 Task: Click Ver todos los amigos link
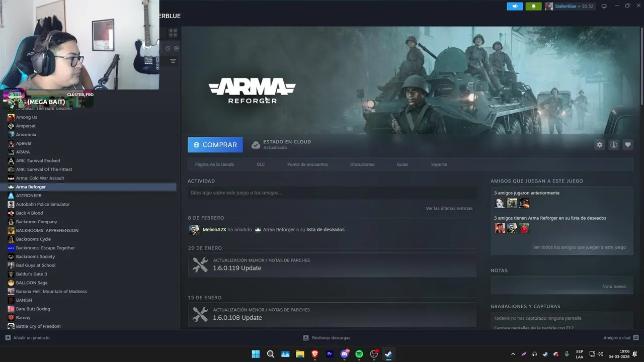580,247
